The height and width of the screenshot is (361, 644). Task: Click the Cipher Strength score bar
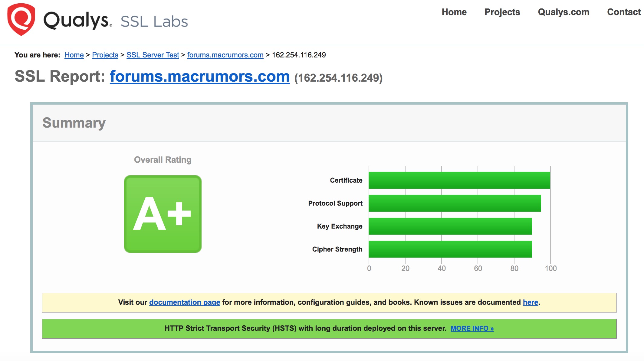[450, 249]
